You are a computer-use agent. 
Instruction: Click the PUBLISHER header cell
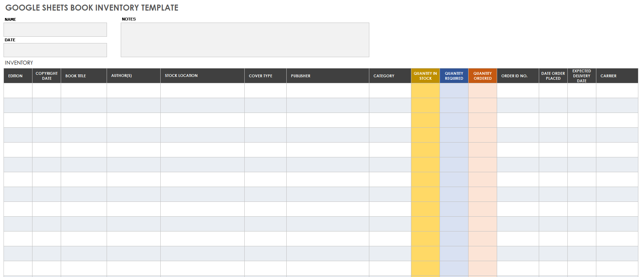[328, 76]
